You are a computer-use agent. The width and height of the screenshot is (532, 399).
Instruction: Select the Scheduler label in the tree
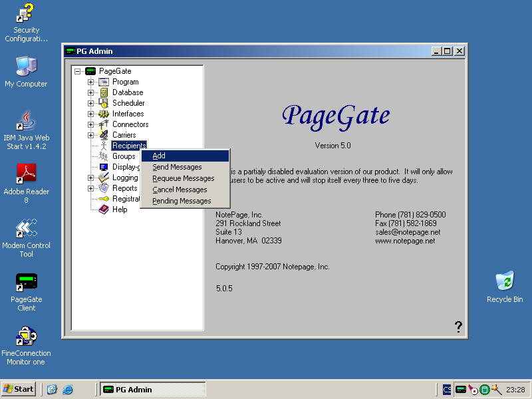pos(128,103)
